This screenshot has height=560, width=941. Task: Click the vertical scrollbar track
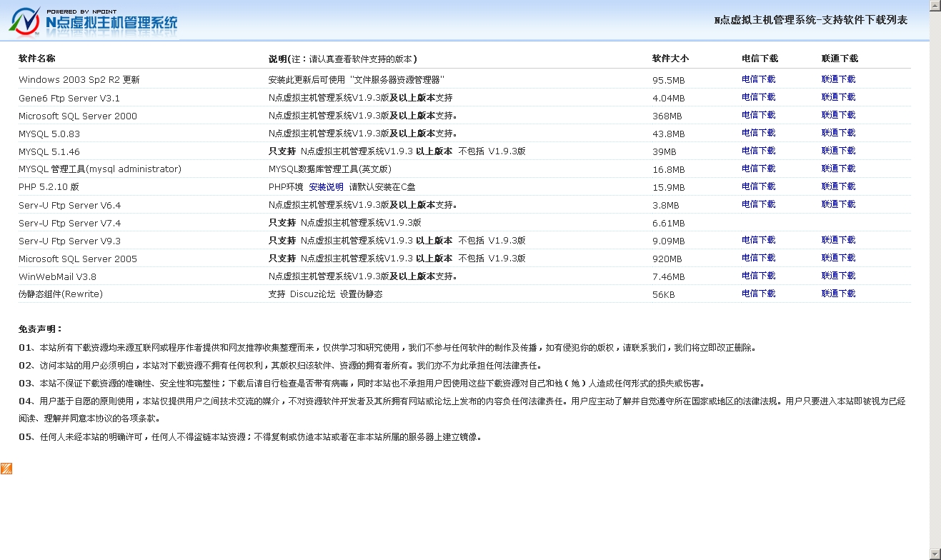click(x=935, y=279)
